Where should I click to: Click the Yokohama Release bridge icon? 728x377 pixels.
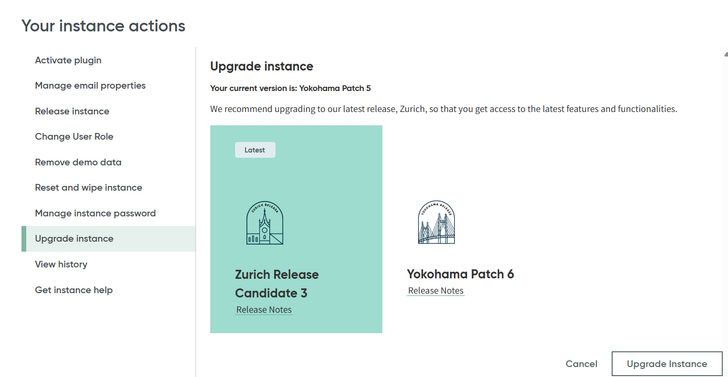(x=436, y=222)
